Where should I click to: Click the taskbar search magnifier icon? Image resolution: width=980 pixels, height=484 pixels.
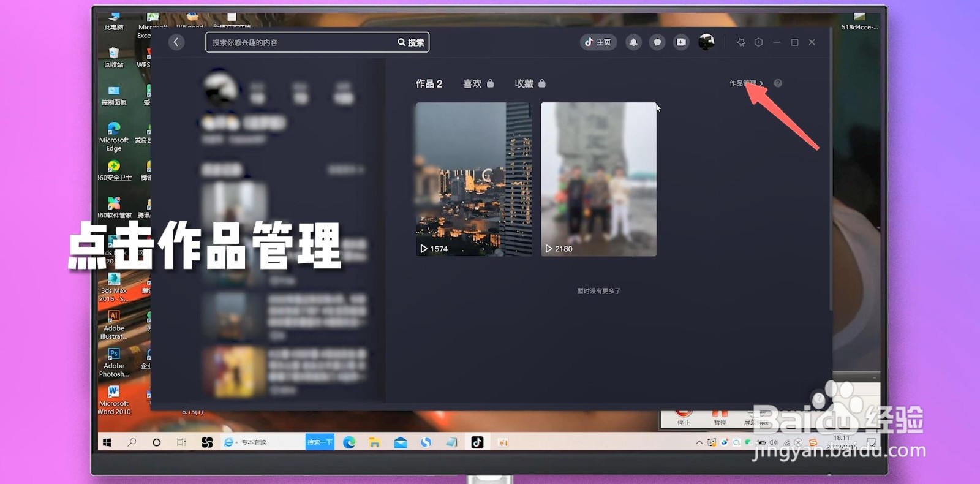[132, 442]
